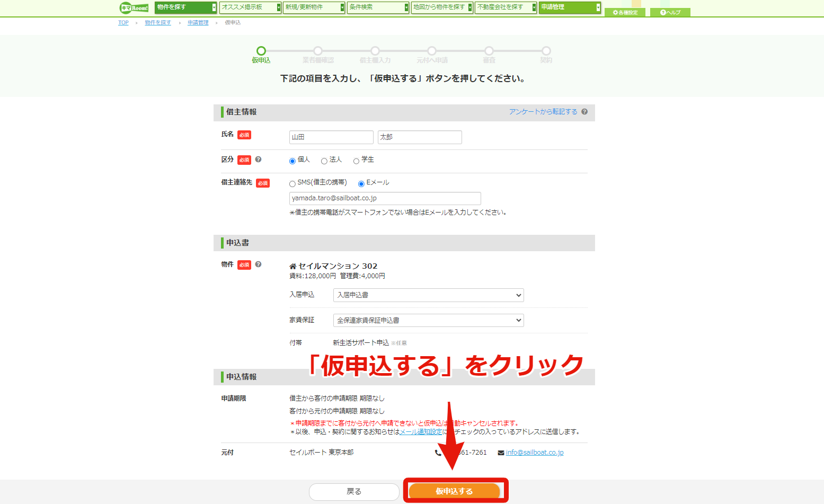The width and height of the screenshot is (824, 504).
Task: Click the 業者確認 progress step
Action: [318, 55]
